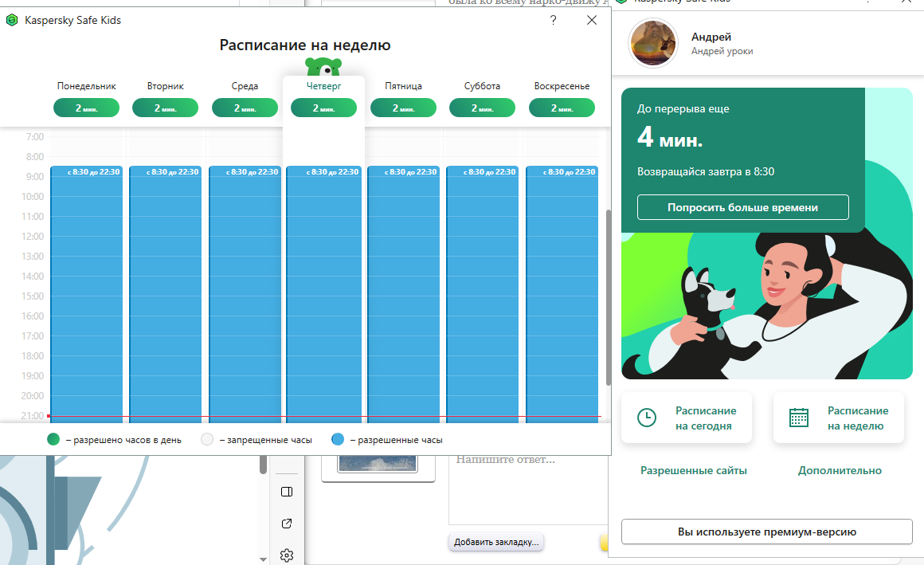Click the 'Напишите ответ...' reply field
Screen dimensions: 924x565
coord(528,489)
